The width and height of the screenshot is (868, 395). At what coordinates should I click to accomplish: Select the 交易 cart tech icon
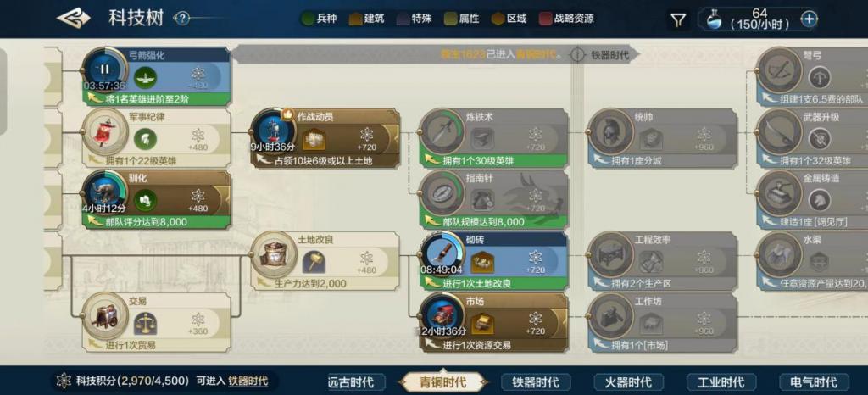pyautogui.click(x=104, y=316)
